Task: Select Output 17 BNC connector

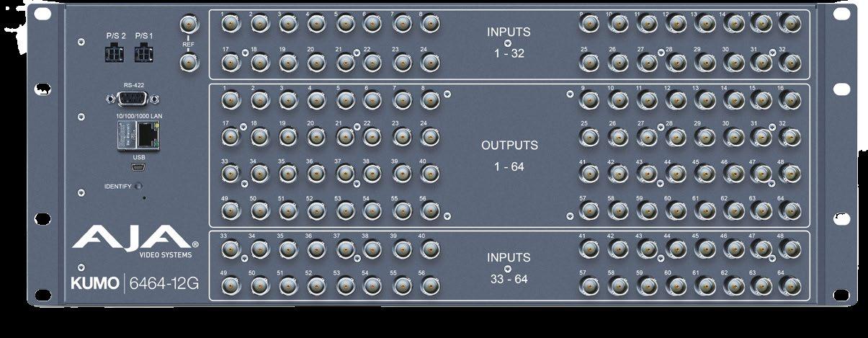Action: [x=231, y=135]
